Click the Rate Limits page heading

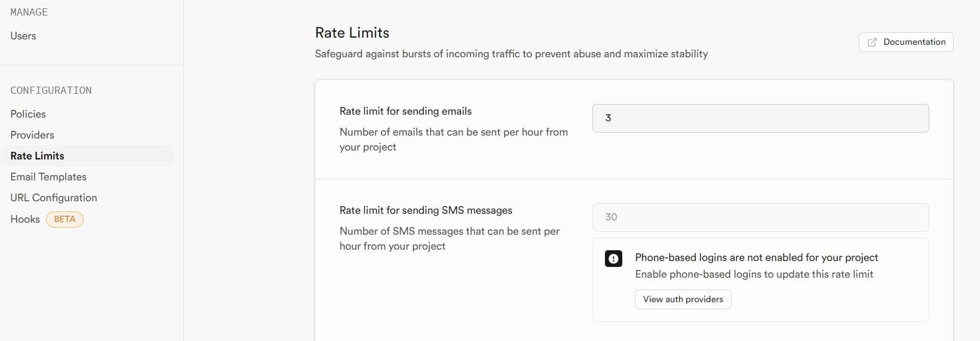[352, 33]
